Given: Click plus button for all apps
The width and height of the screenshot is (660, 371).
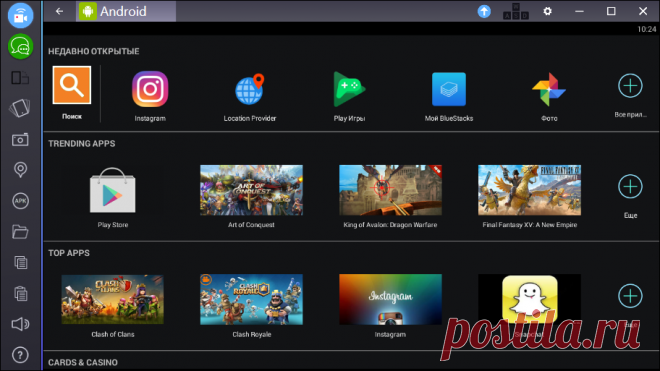Looking at the screenshot, I should coord(630,85).
